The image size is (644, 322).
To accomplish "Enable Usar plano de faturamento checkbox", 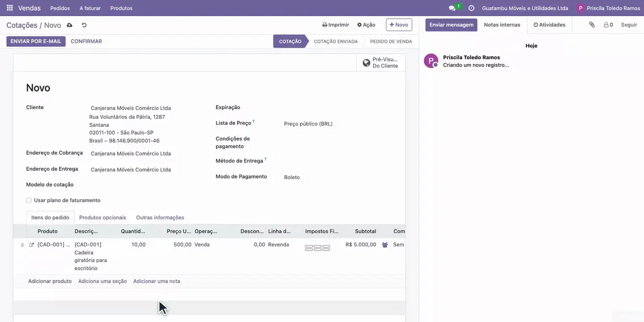I will (x=29, y=200).
